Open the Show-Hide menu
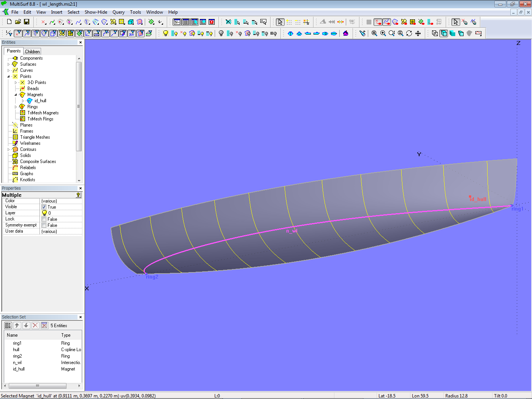 96,12
